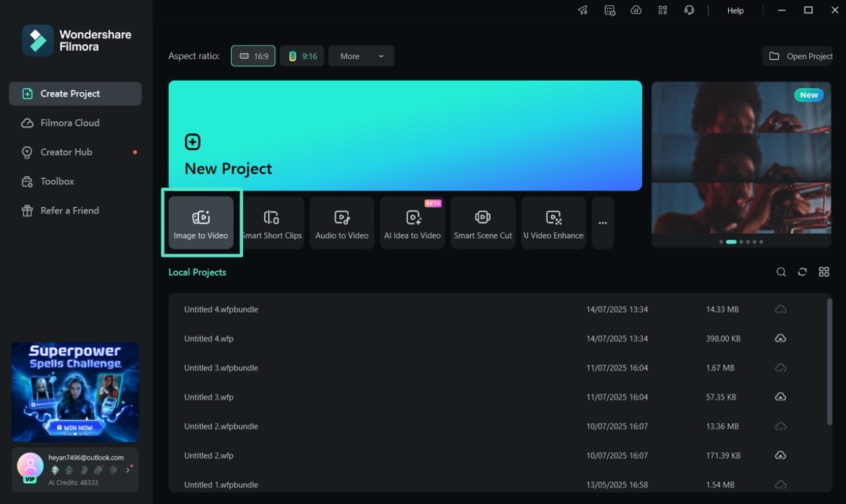Launch Smart Short Clips tool
Screen dimensions: 846x504
271,222
